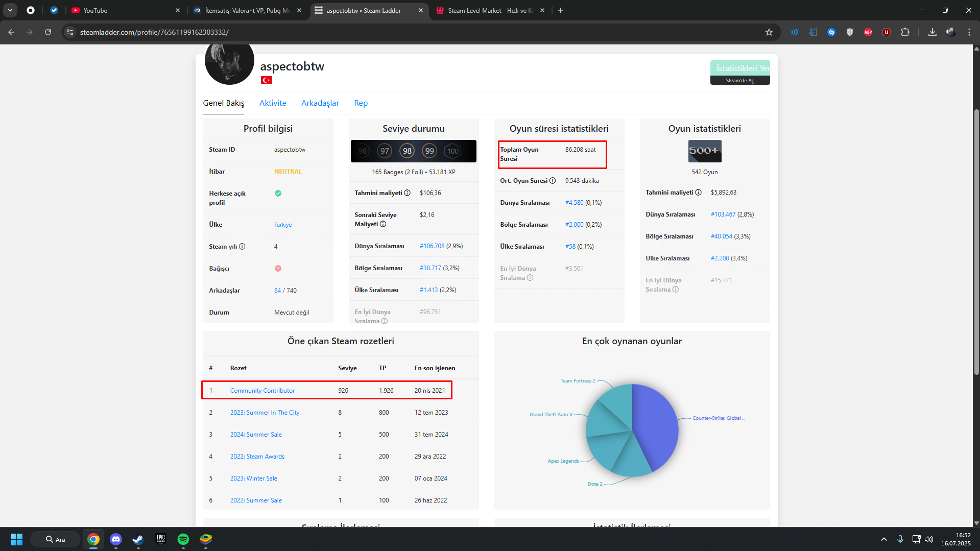
Task: Click the level 98 badge
Action: click(407, 151)
